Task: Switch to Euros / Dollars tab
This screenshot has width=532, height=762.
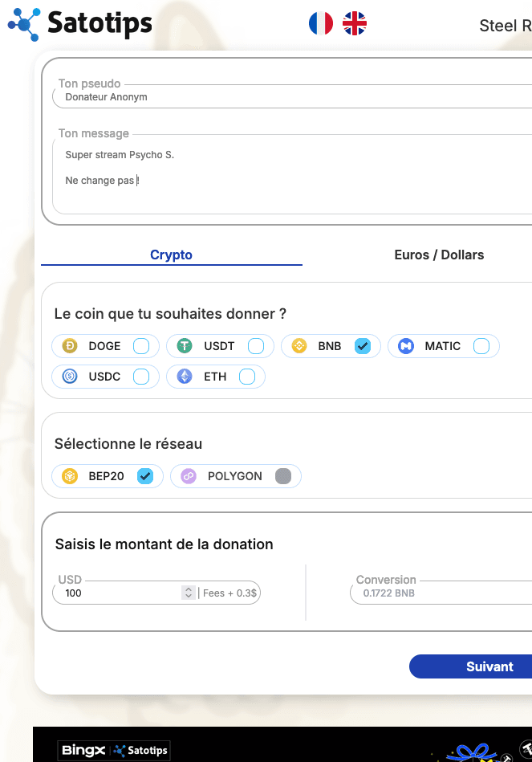Action: click(x=439, y=255)
